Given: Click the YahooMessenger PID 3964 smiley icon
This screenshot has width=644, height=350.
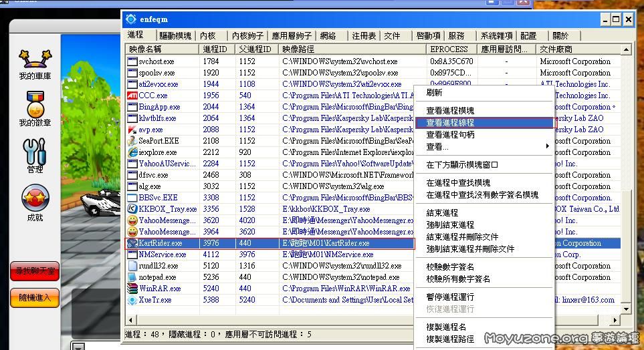Looking at the screenshot, I should [132, 232].
